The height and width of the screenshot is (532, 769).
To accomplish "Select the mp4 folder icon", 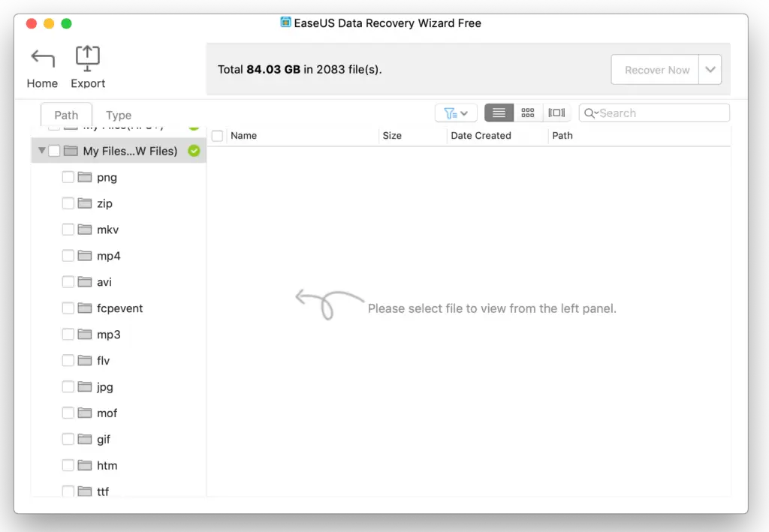I will [x=85, y=255].
